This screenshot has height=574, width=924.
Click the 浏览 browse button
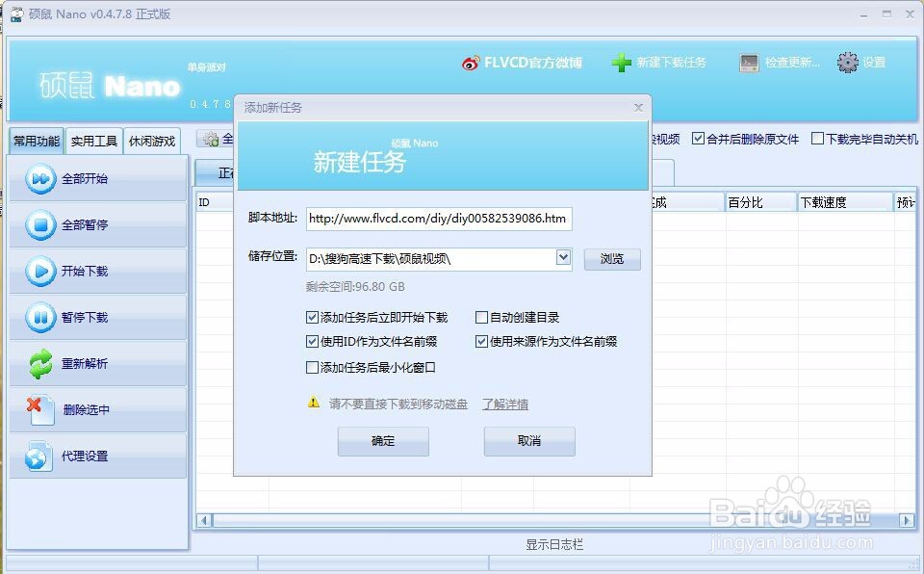click(x=612, y=259)
